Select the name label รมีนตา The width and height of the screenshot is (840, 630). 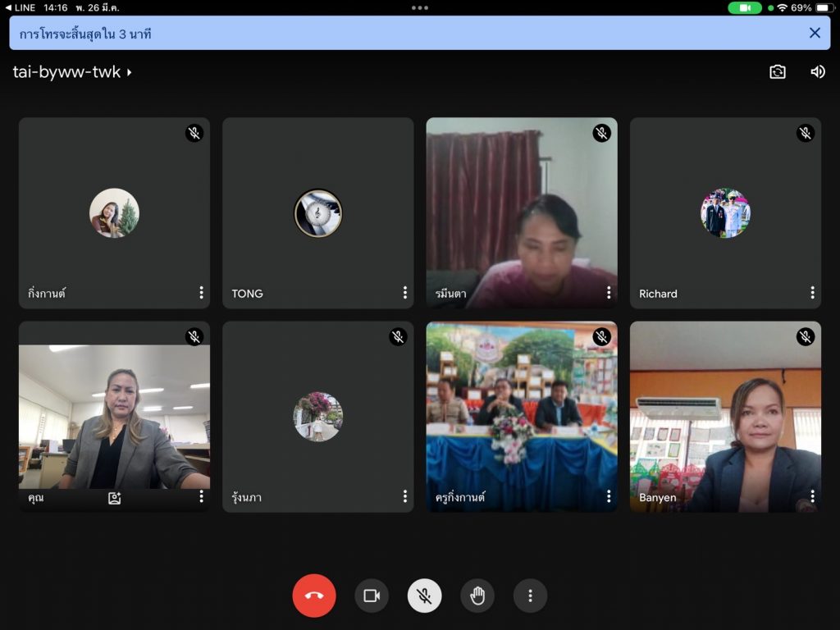pos(450,293)
